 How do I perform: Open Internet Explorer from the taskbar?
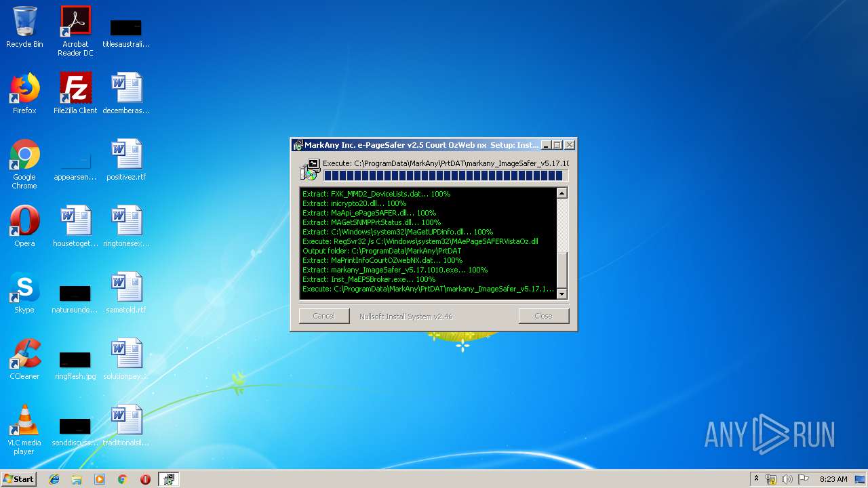point(54,479)
